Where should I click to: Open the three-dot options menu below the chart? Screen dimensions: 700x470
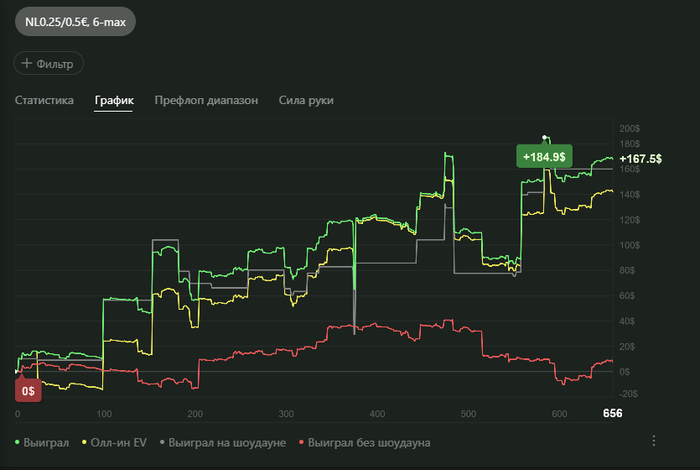click(654, 441)
